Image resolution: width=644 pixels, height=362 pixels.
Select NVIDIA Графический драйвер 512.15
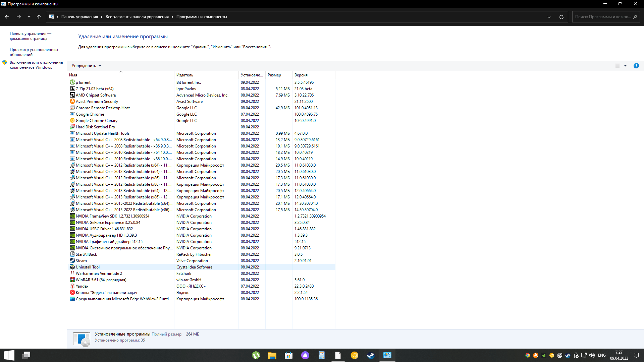(x=201, y=242)
